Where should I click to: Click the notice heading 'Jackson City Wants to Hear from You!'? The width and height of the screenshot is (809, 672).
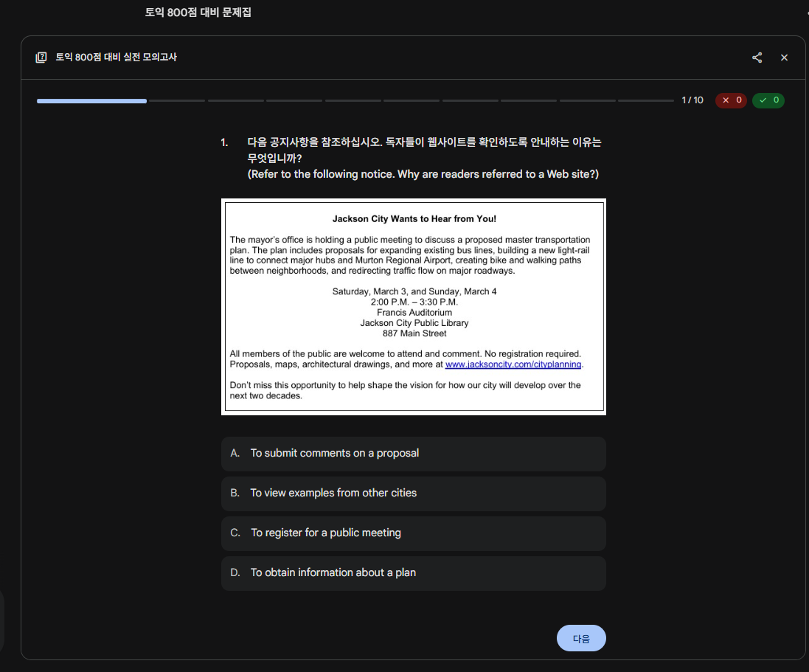tap(414, 219)
